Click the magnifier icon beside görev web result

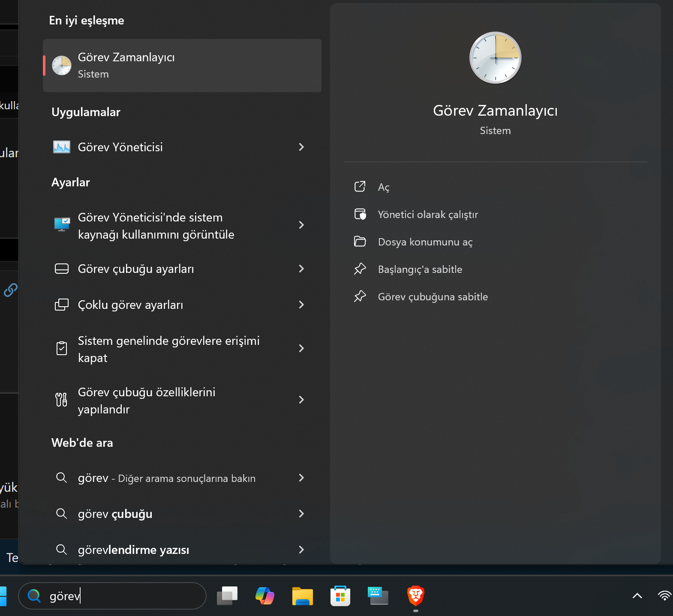[x=62, y=478]
